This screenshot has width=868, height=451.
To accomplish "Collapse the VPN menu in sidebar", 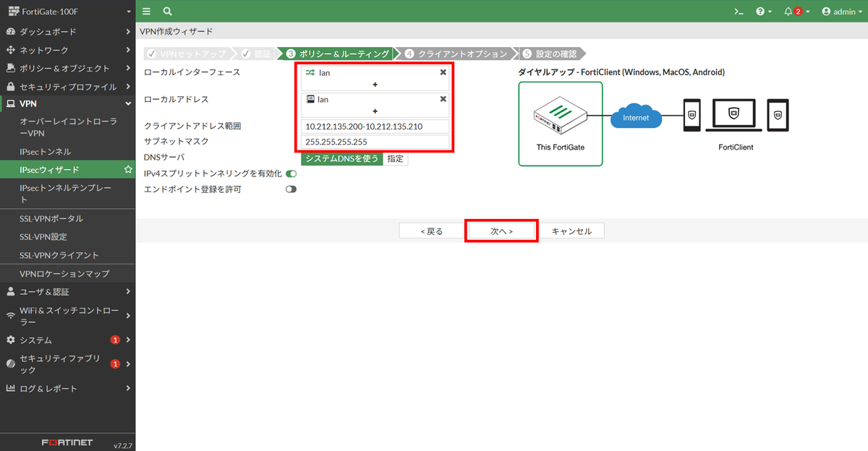I will (68, 104).
